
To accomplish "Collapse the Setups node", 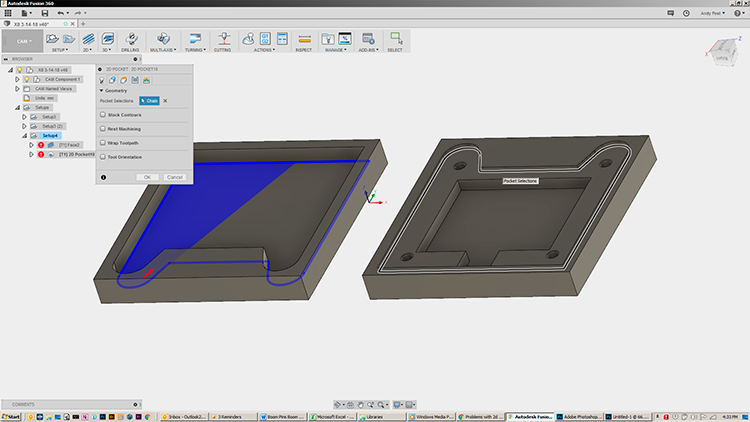I will (x=17, y=108).
